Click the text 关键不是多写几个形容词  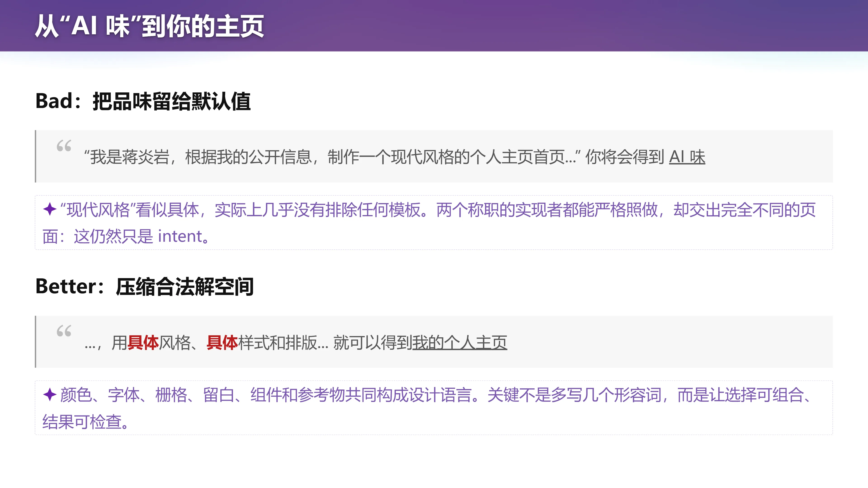(x=575, y=395)
